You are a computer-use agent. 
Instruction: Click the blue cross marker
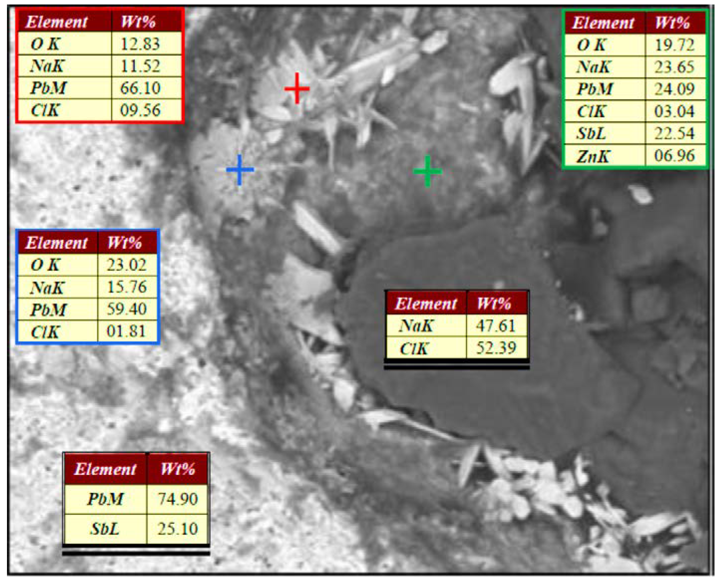(240, 169)
